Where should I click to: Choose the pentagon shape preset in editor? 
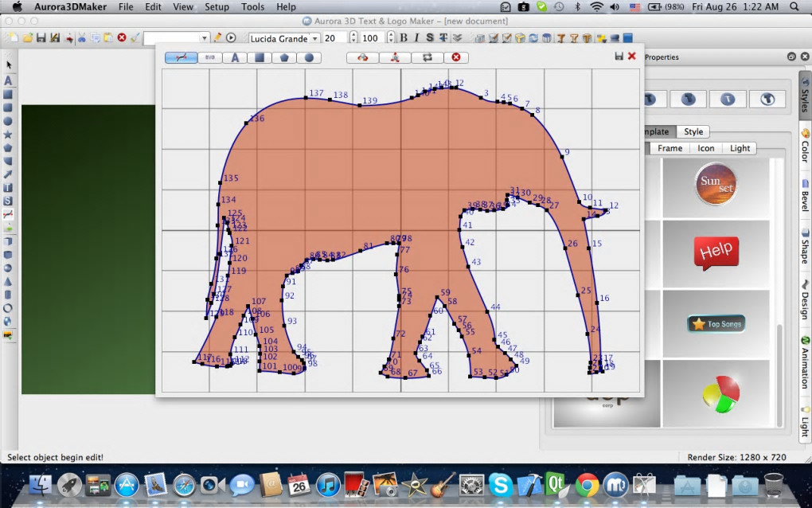coord(284,57)
